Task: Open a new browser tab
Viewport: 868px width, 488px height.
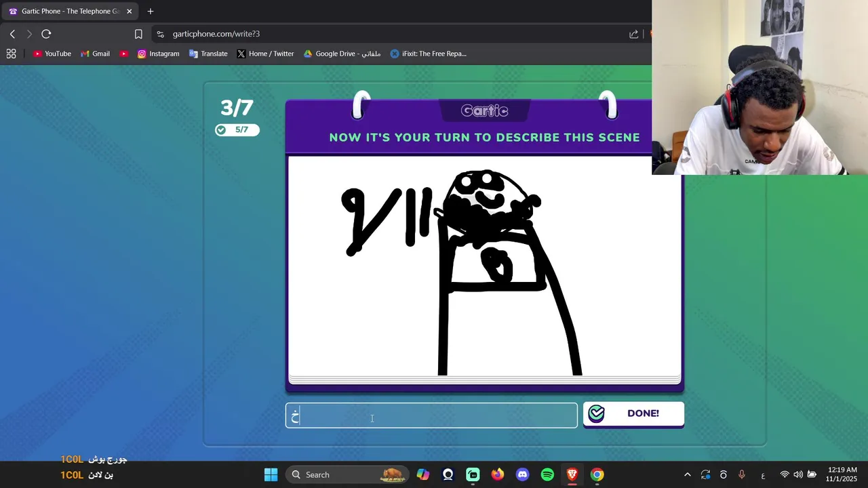Action: [x=151, y=11]
